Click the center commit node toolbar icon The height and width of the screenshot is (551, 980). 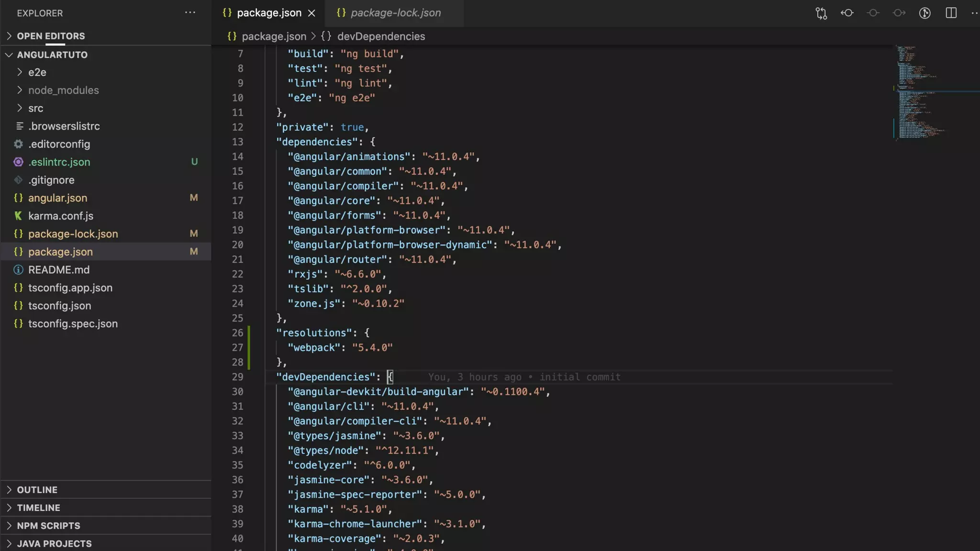point(873,13)
